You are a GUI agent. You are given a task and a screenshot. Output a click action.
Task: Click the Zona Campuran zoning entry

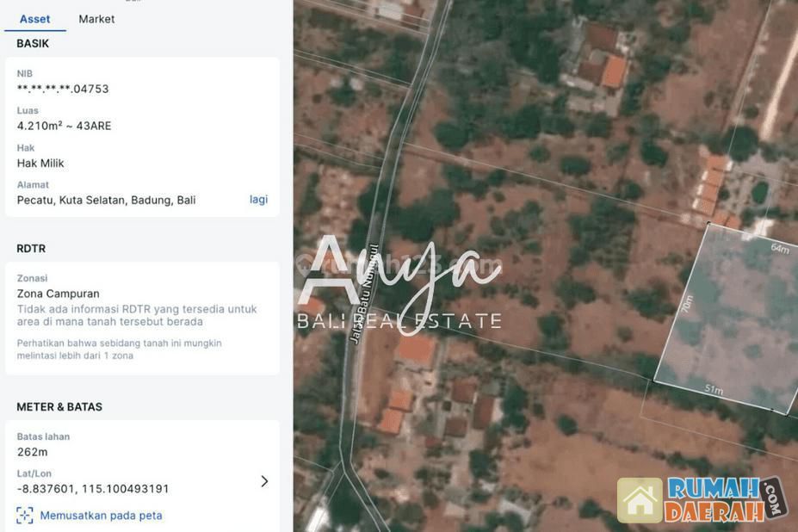(59, 294)
